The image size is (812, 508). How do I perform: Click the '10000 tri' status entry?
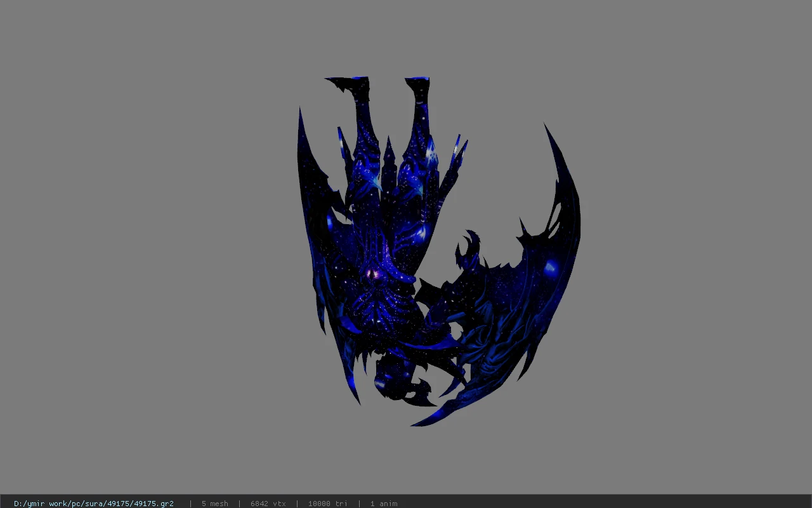327,504
